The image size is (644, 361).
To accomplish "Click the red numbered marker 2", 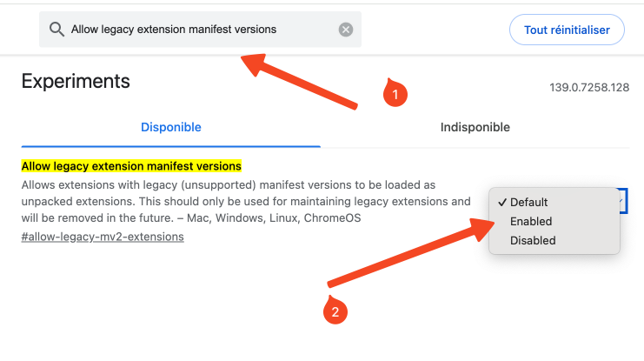I will pyautogui.click(x=335, y=310).
